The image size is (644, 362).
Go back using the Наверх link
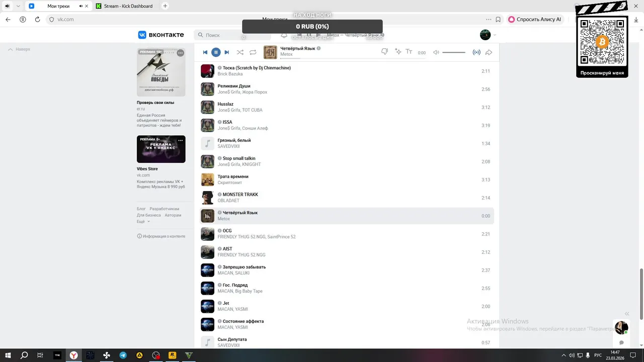click(x=19, y=49)
